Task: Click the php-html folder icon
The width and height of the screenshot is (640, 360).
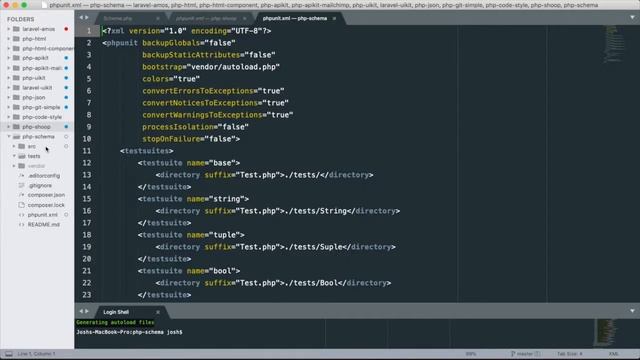Action: pos(16,39)
